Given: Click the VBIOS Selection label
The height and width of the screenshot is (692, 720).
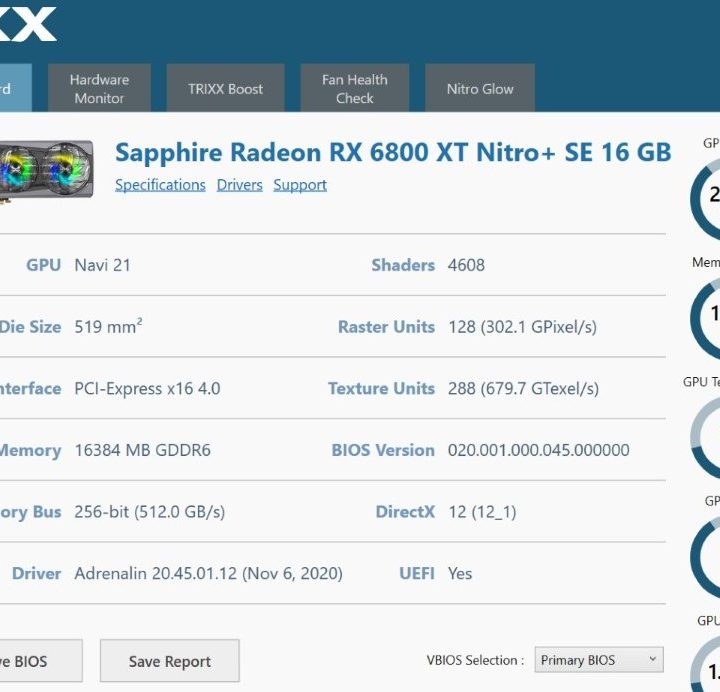Looking at the screenshot, I should 475,660.
